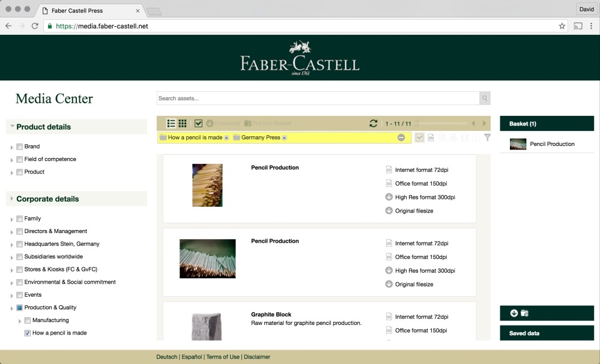The width and height of the screenshot is (600, 364).
Task: Check the Field of competence checkbox
Action: pyautogui.click(x=19, y=159)
